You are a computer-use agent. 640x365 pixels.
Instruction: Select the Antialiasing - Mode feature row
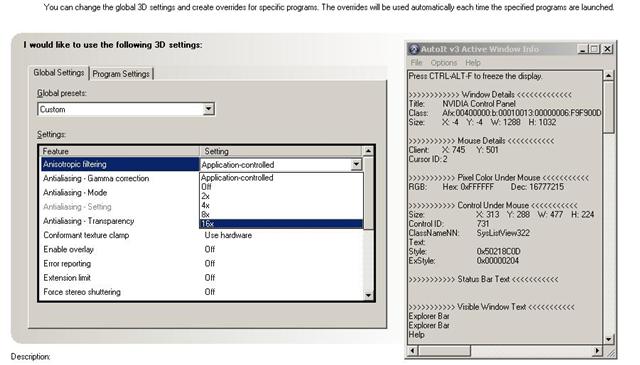point(120,193)
